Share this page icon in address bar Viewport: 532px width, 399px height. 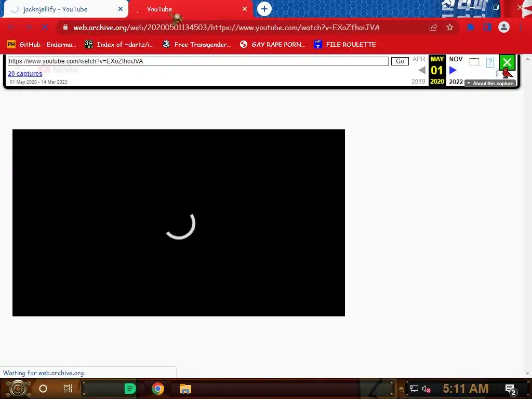[433, 28]
